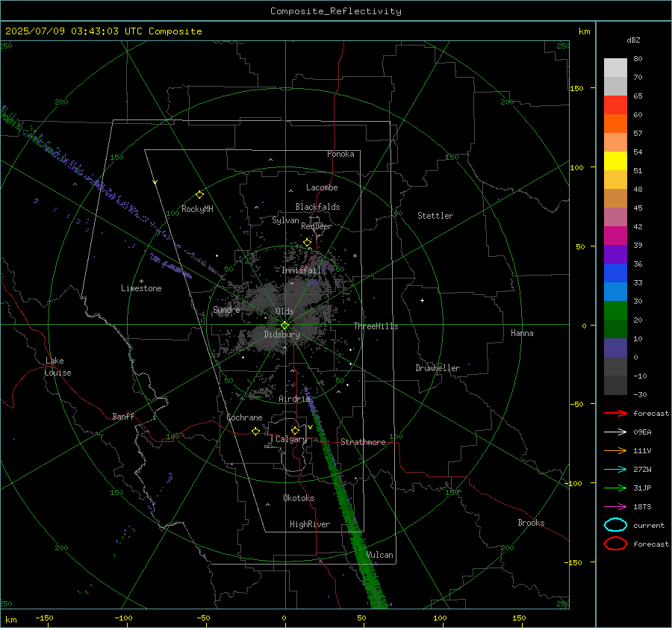This screenshot has height=628, width=672.
Task: Click the Olds city label
Action: [284, 311]
